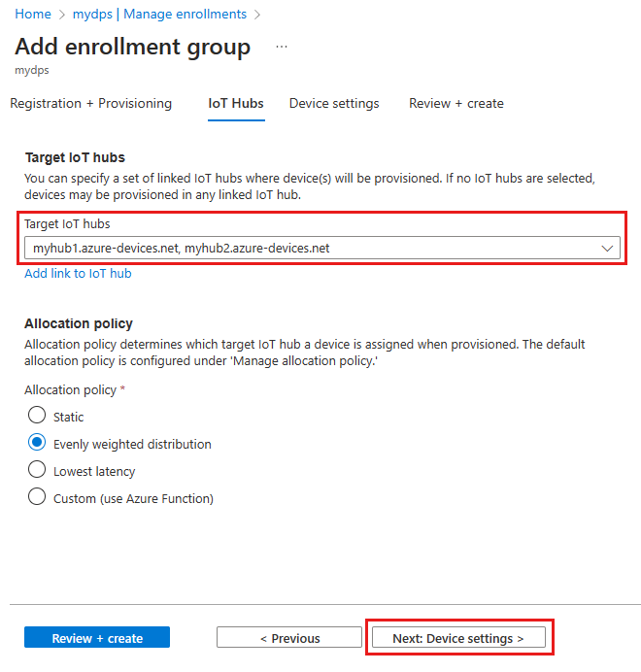The image size is (641, 672).
Task: Select the Static allocation policy
Action: point(37,416)
